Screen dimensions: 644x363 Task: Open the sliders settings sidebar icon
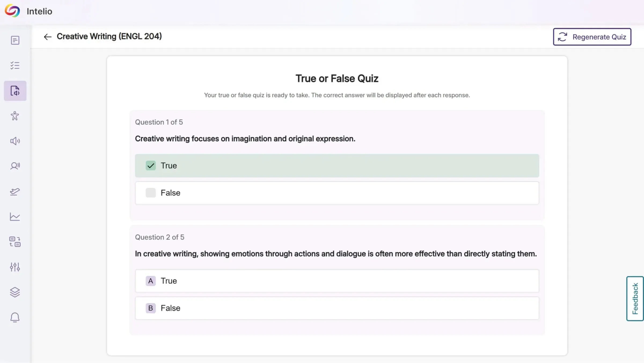pyautogui.click(x=15, y=267)
